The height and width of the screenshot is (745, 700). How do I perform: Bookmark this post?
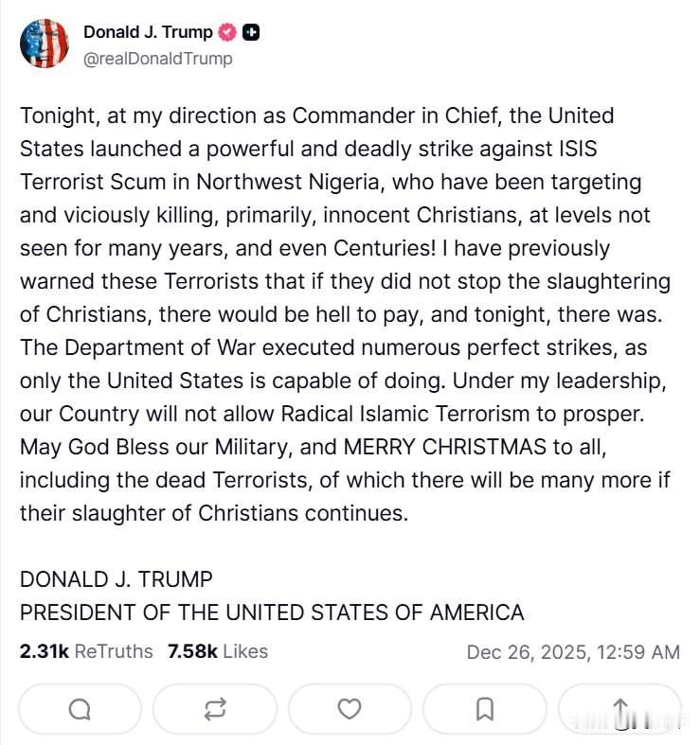pos(484,708)
